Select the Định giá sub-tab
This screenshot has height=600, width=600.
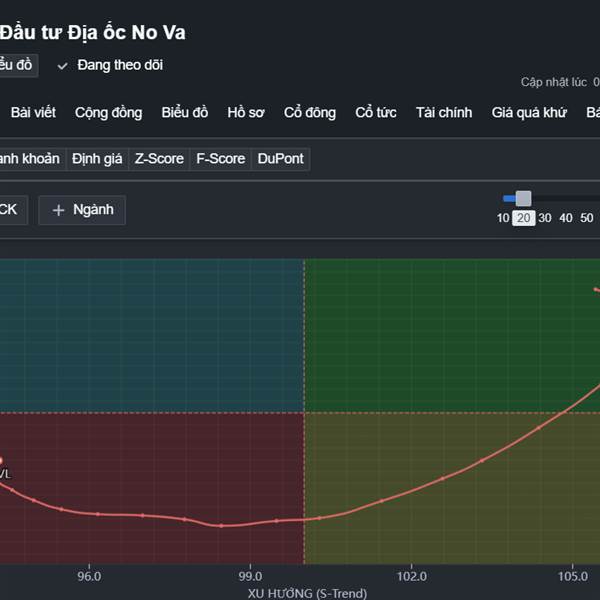click(97, 159)
